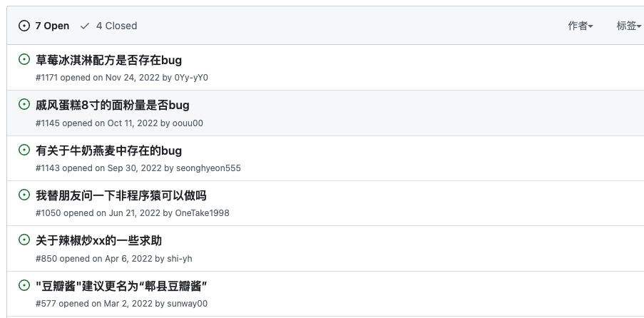Visit author 0Yy-yY0's profile link
Screen dimensions: 644x318
[191, 77]
